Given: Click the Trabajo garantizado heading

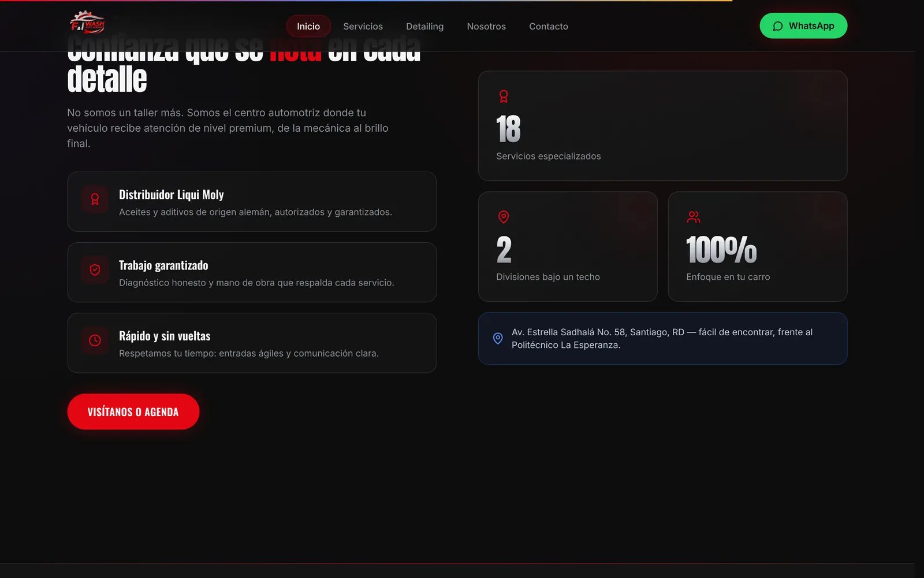Looking at the screenshot, I should (x=163, y=265).
